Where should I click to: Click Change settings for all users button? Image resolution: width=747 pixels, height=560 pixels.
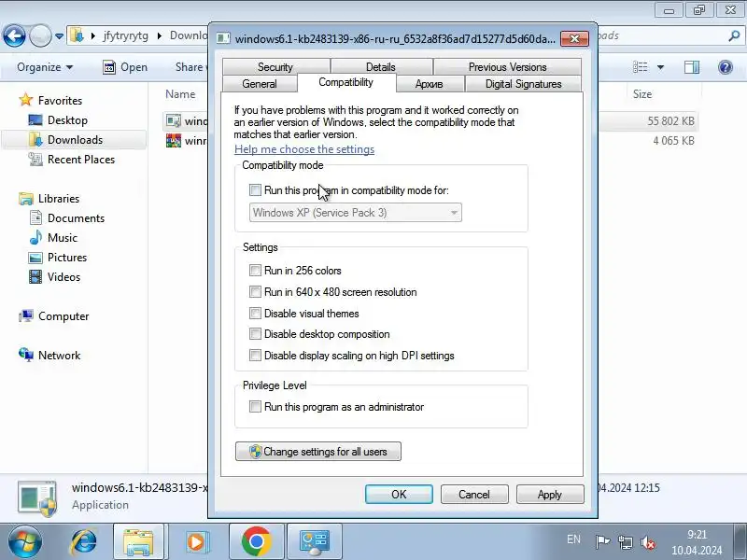318,452
